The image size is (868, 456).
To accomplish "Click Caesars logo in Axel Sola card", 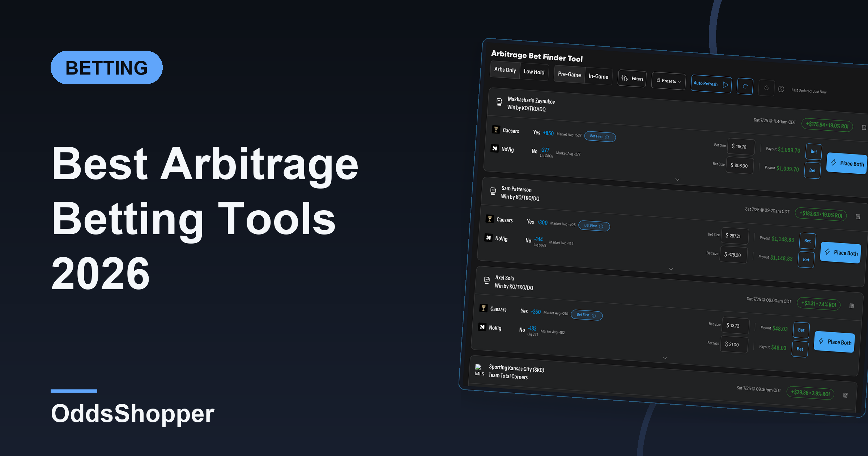I will pos(484,308).
